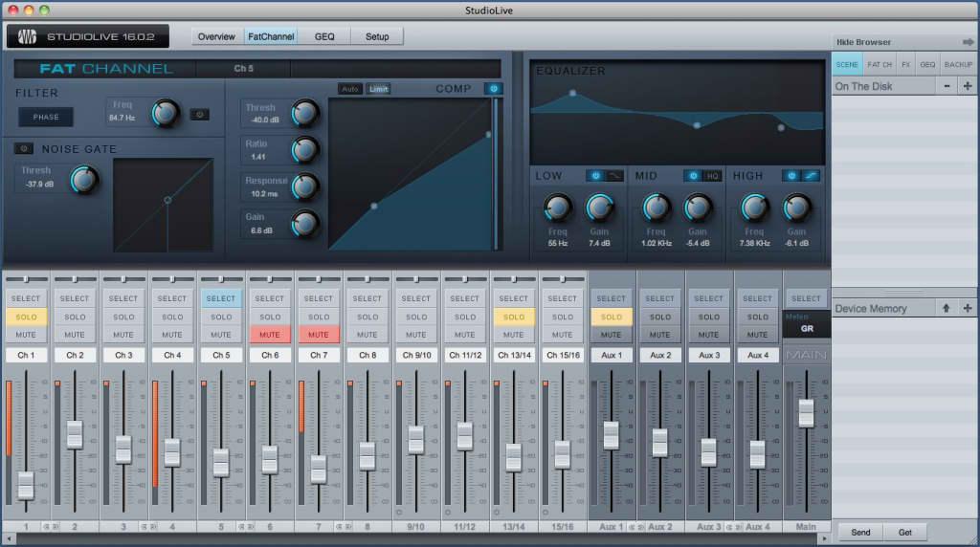Click the plus icon beside On The Disk
Viewport: 980px width, 547px height.
968,86
